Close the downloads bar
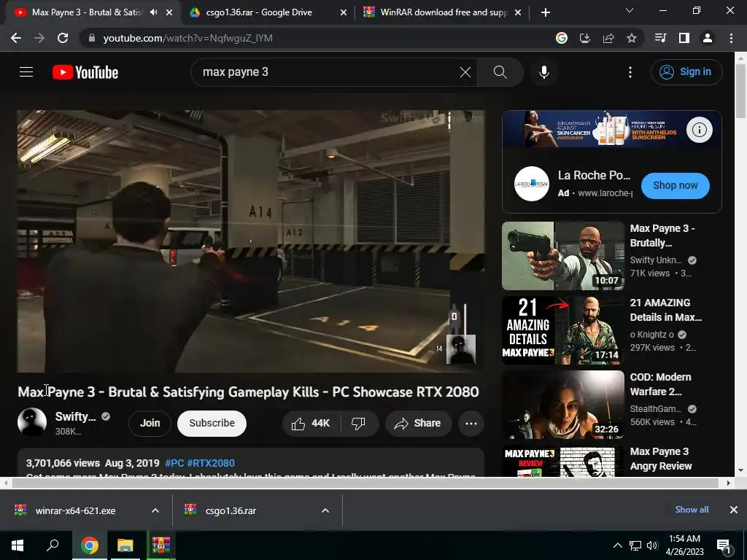The image size is (747, 560). [x=734, y=510]
